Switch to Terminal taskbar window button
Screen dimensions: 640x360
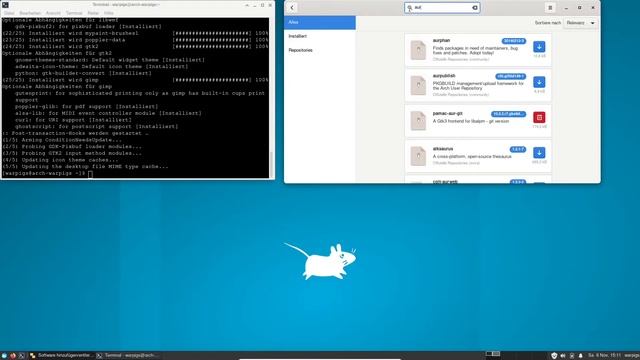coord(127,356)
